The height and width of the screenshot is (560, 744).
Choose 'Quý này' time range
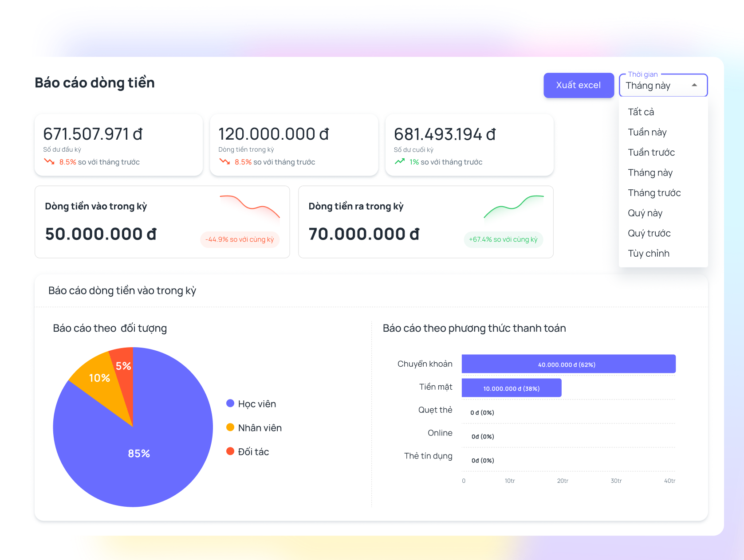coord(645,213)
